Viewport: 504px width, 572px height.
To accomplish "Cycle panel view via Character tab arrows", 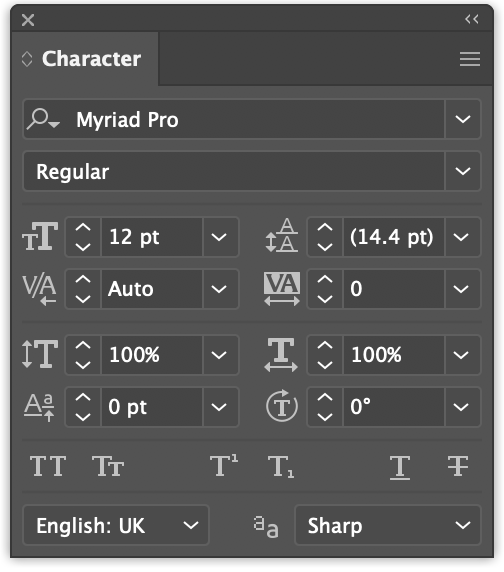I will (27, 59).
